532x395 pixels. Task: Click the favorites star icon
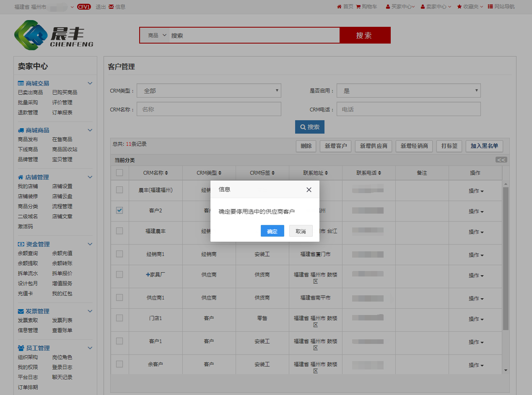pos(459,7)
